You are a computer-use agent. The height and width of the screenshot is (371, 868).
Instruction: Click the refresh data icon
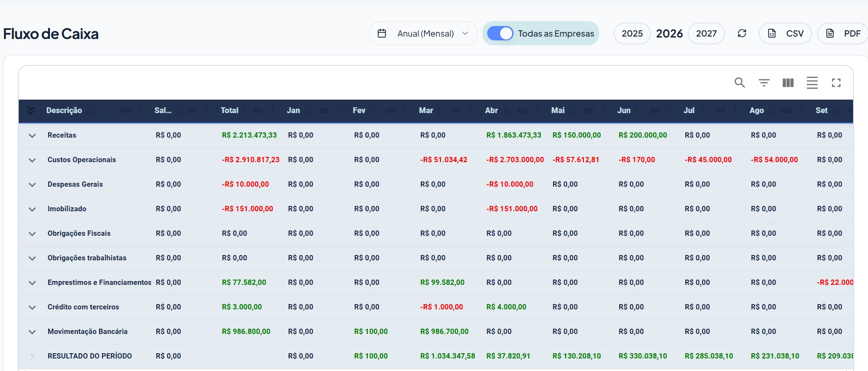(742, 33)
